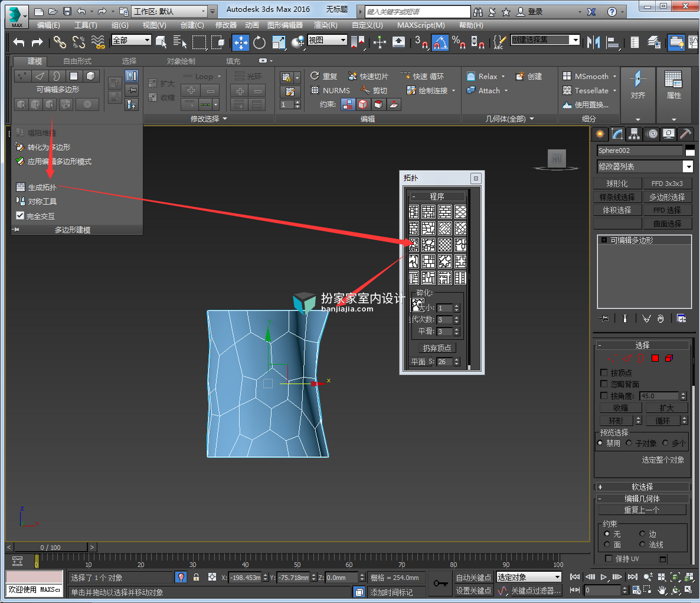Viewport: 700px width, 603px height.
Task: Click the Redo arrow in main toolbar
Action: point(37,42)
